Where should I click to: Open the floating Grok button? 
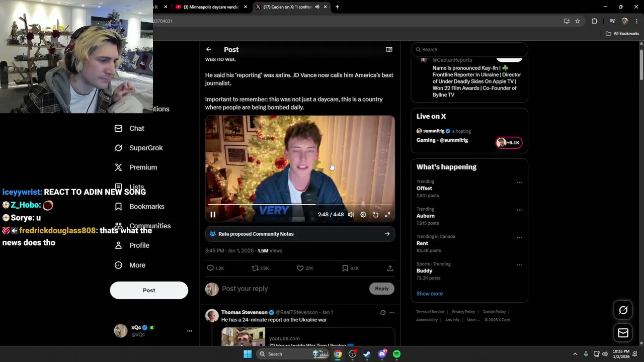click(623, 310)
